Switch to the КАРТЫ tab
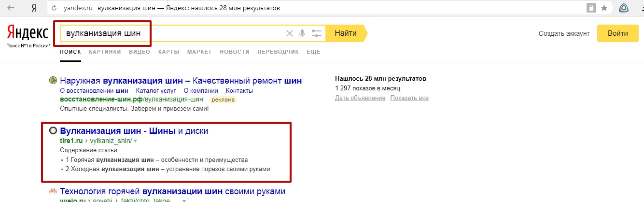Viewport: 644px width, 202px height. click(168, 52)
